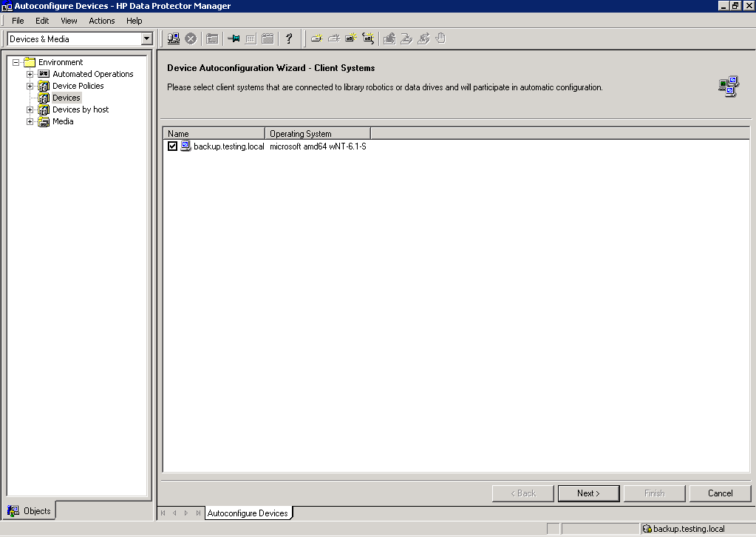Cancel the autoconfiguration wizard
This screenshot has width=756, height=537.
tap(720, 493)
